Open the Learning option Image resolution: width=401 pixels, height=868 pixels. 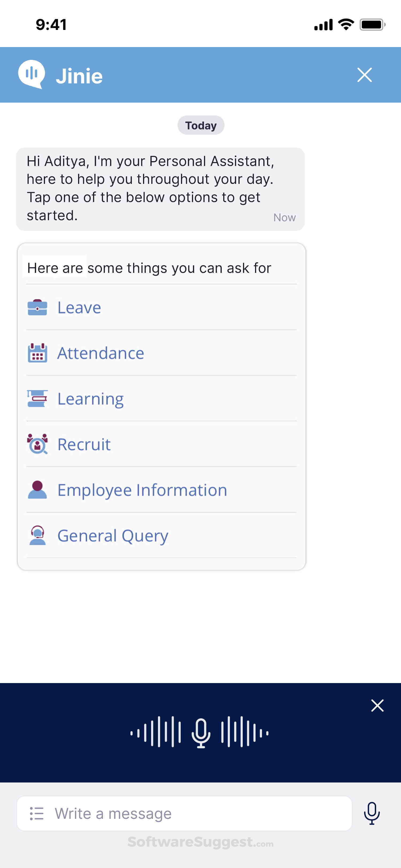click(x=90, y=399)
